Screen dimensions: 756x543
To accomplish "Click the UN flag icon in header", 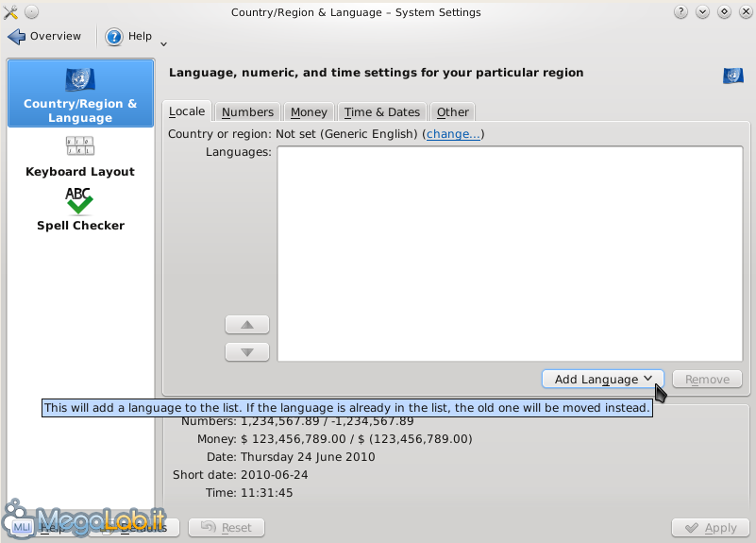I will point(732,76).
